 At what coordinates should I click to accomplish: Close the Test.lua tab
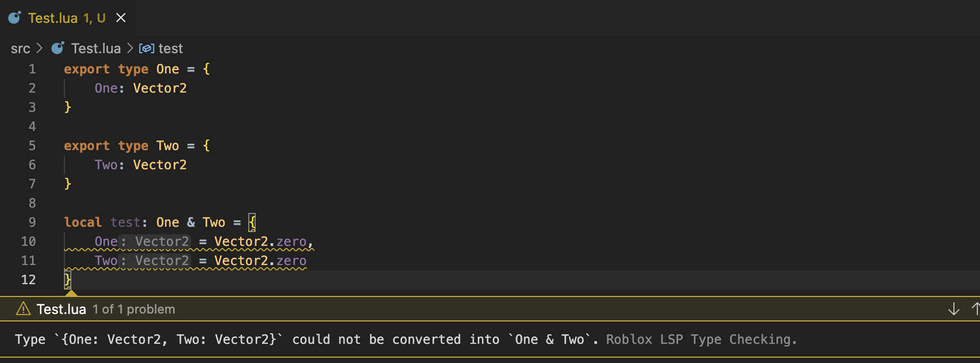(120, 18)
